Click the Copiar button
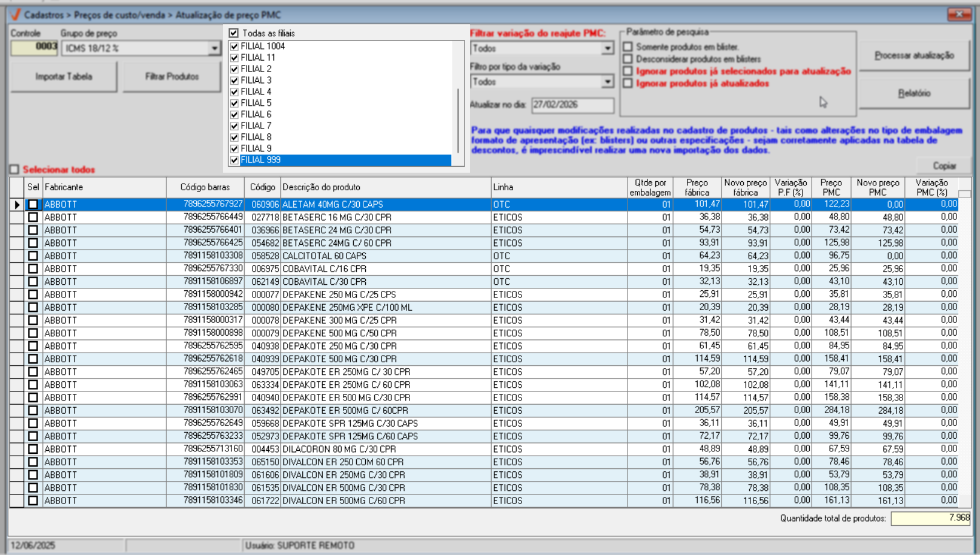 pos(944,166)
